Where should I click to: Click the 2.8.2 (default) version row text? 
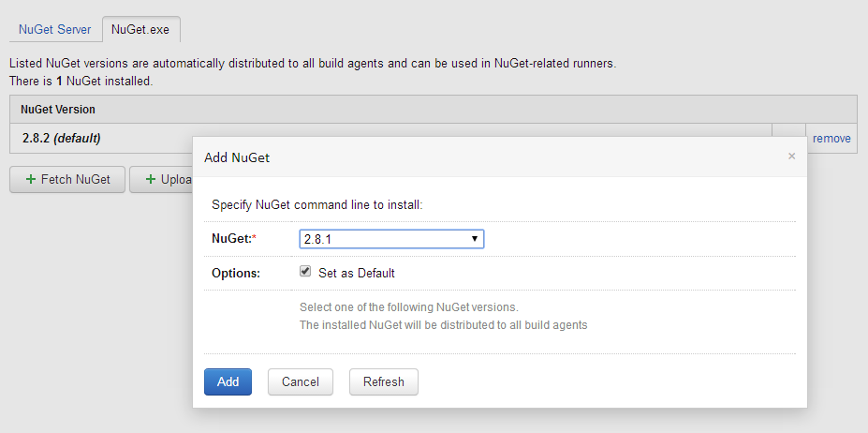(x=62, y=139)
